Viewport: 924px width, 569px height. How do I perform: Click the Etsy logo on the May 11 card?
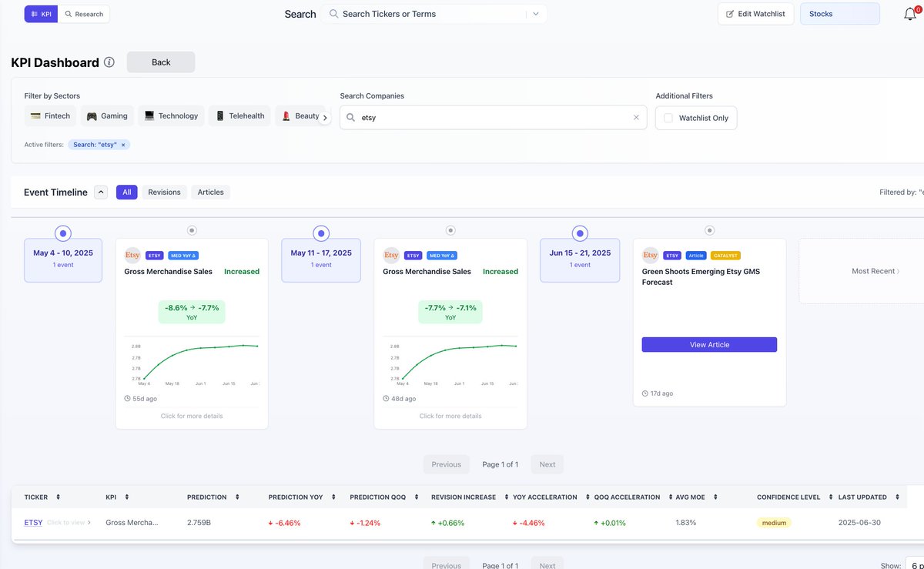coord(391,255)
